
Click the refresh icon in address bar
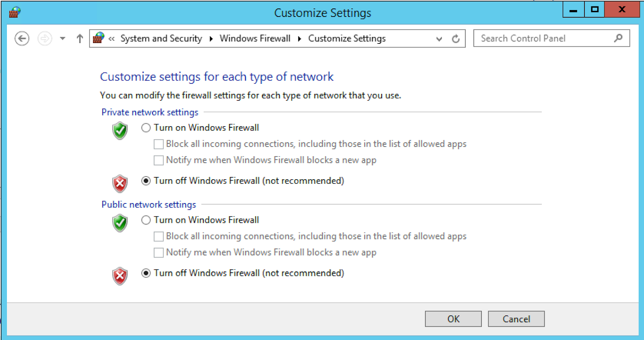456,39
